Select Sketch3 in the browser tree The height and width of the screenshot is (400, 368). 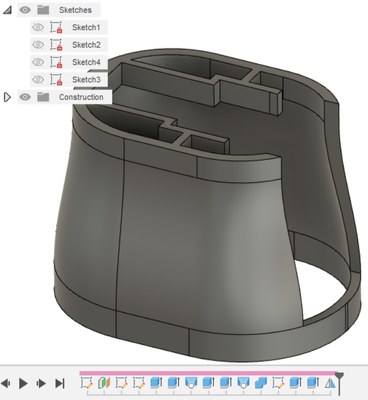coord(86,79)
